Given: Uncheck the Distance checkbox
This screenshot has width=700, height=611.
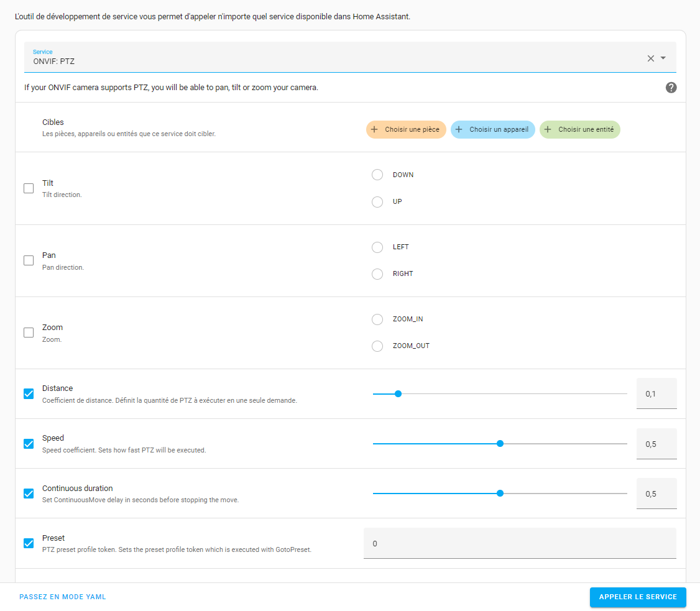Looking at the screenshot, I should (x=29, y=393).
